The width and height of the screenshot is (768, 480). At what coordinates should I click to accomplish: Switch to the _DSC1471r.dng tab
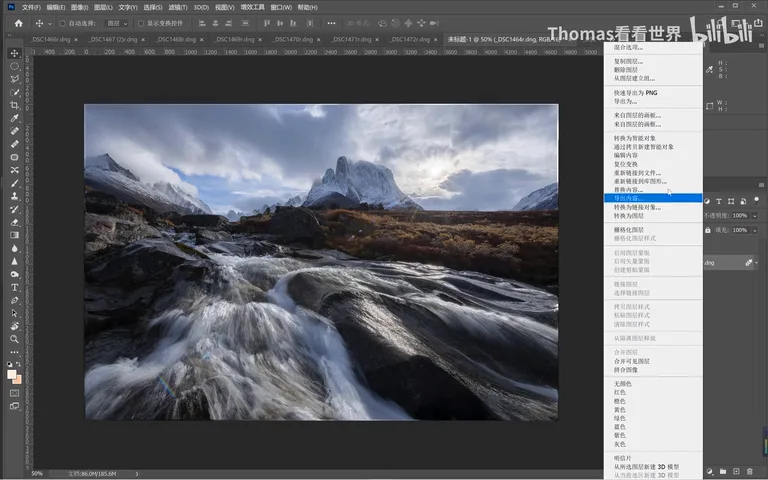click(352, 39)
